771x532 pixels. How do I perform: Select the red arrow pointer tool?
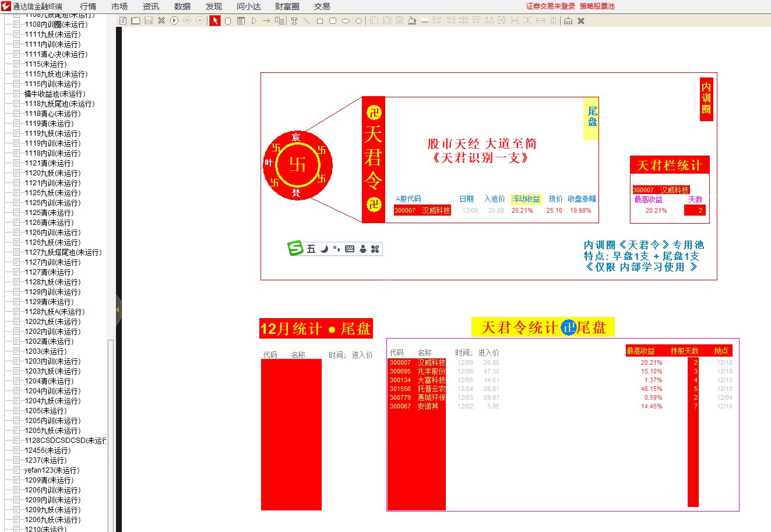coord(215,21)
